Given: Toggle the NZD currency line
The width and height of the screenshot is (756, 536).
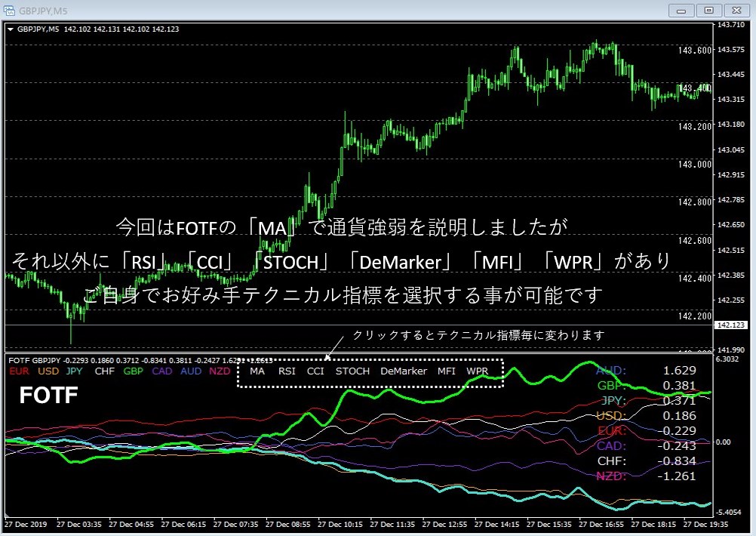Looking at the screenshot, I should point(220,371).
